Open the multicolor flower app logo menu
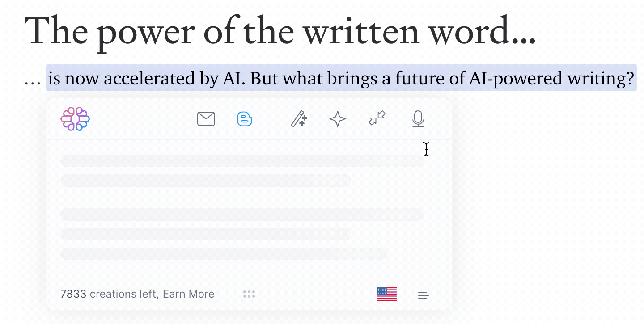This screenshot has width=644, height=324. pyautogui.click(x=75, y=119)
